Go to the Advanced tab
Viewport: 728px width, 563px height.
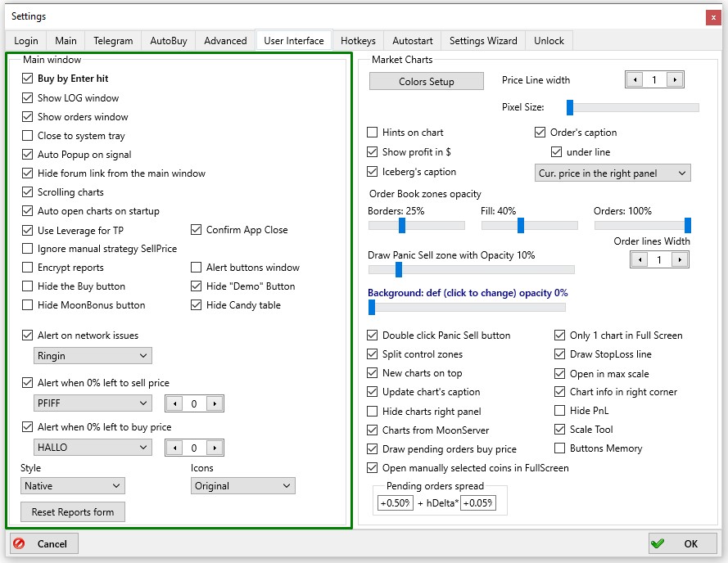pos(226,41)
